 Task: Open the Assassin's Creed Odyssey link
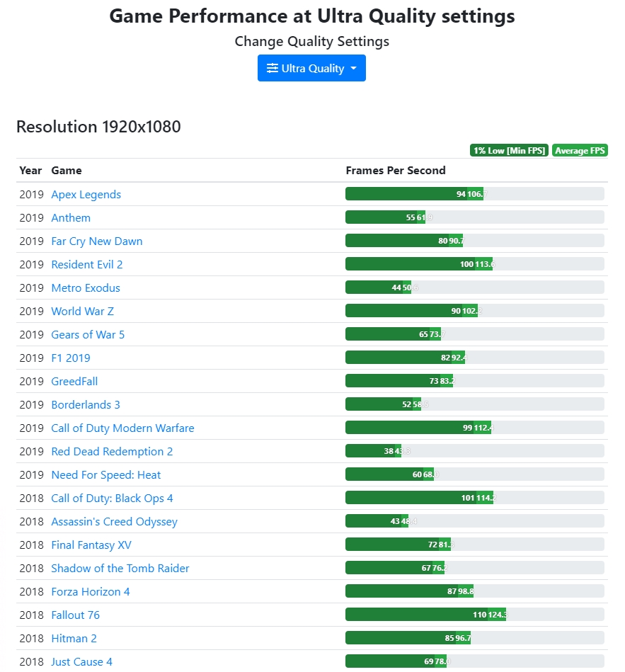(115, 522)
